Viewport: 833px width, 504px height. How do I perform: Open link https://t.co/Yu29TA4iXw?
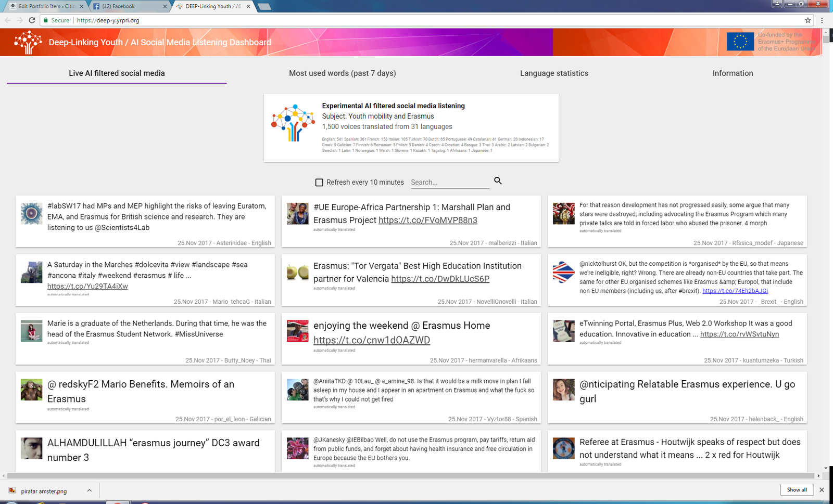[87, 286]
